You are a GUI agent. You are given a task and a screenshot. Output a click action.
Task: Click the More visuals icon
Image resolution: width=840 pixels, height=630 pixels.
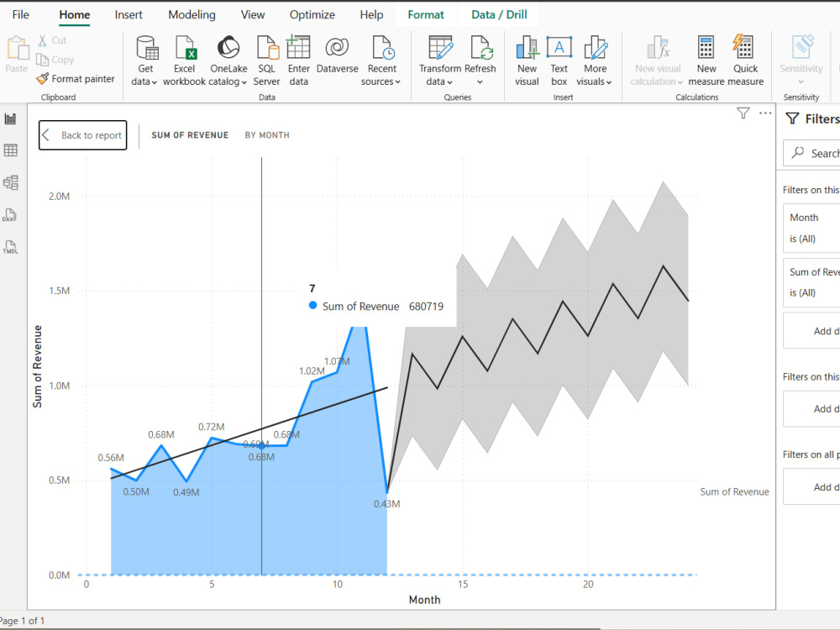coord(596,47)
